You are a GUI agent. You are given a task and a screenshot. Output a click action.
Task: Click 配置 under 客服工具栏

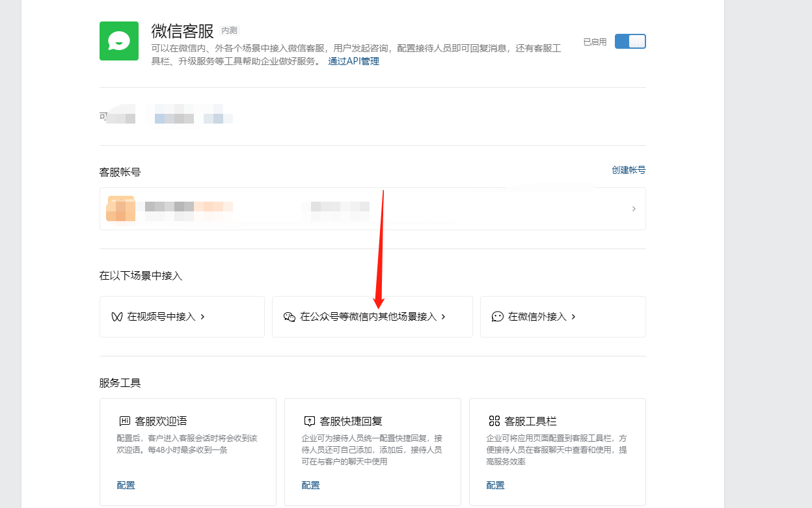(496, 485)
